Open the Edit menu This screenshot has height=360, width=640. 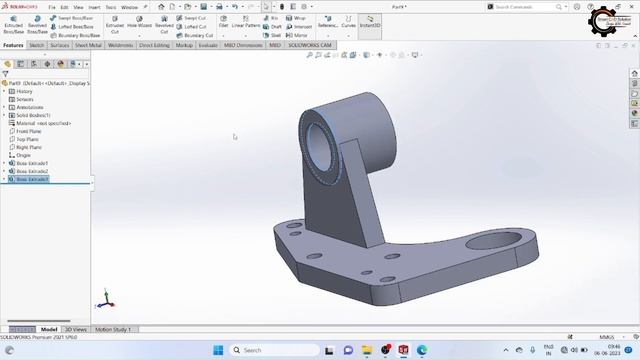coord(64,7)
